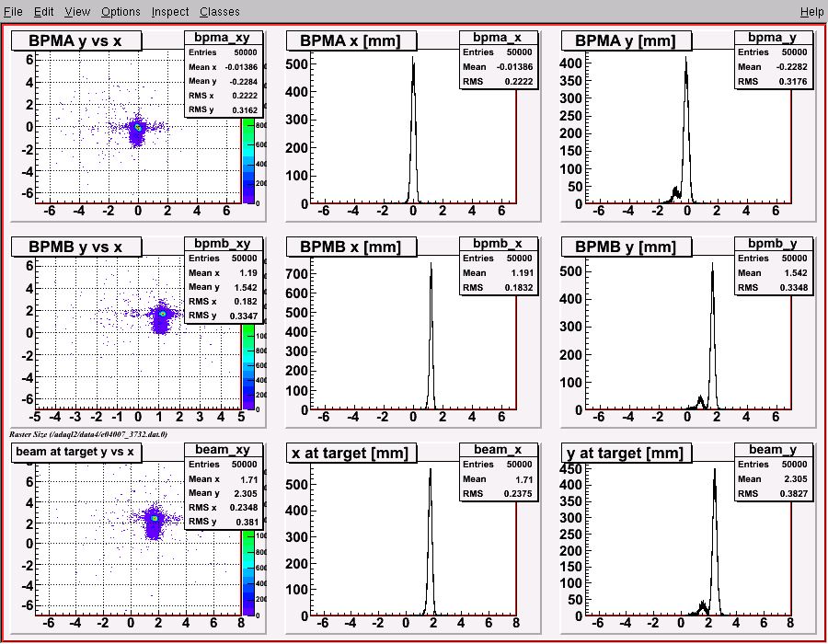Click the BPMA x histogram peak
828x644 pixels.
click(413, 59)
